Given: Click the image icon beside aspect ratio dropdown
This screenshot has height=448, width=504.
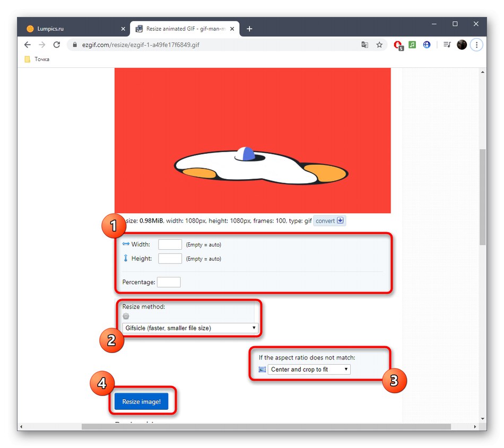Looking at the screenshot, I should 262,369.
